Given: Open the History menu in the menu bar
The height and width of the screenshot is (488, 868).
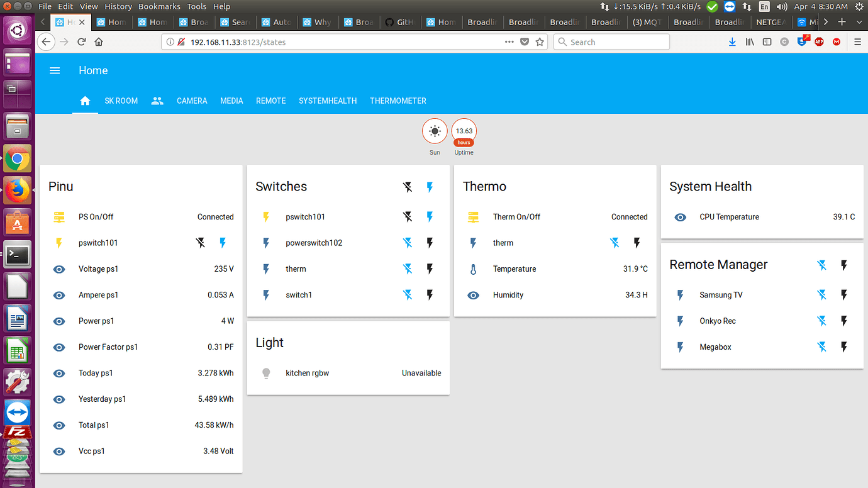Looking at the screenshot, I should 118,6.
